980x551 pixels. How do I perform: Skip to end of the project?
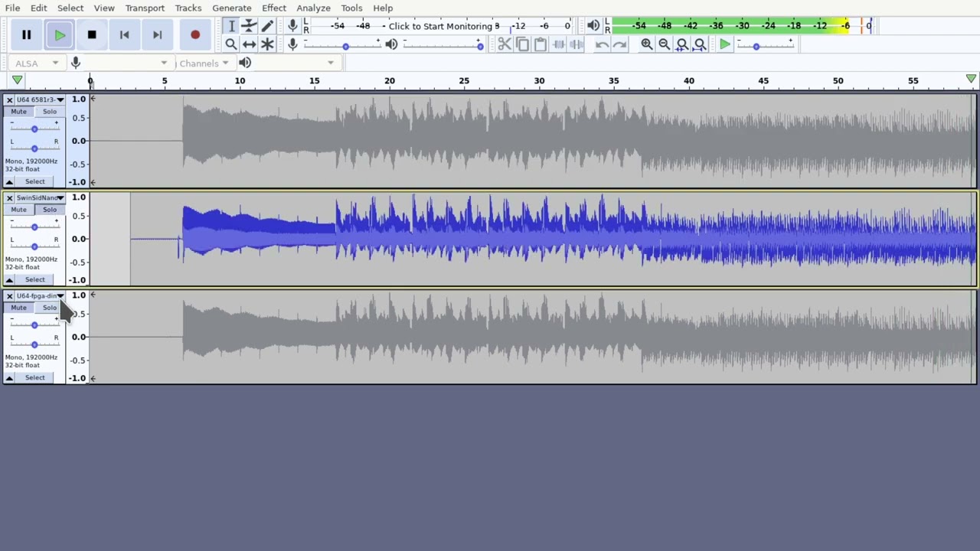[157, 34]
